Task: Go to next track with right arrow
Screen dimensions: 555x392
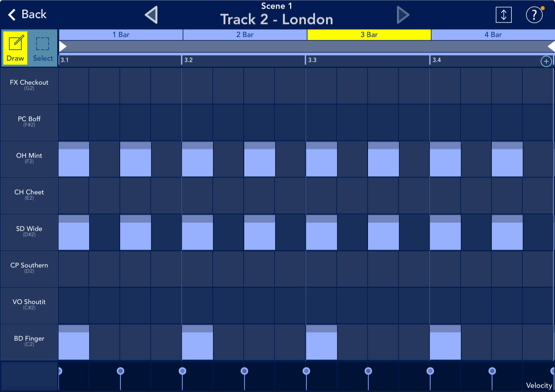Action: coord(403,15)
